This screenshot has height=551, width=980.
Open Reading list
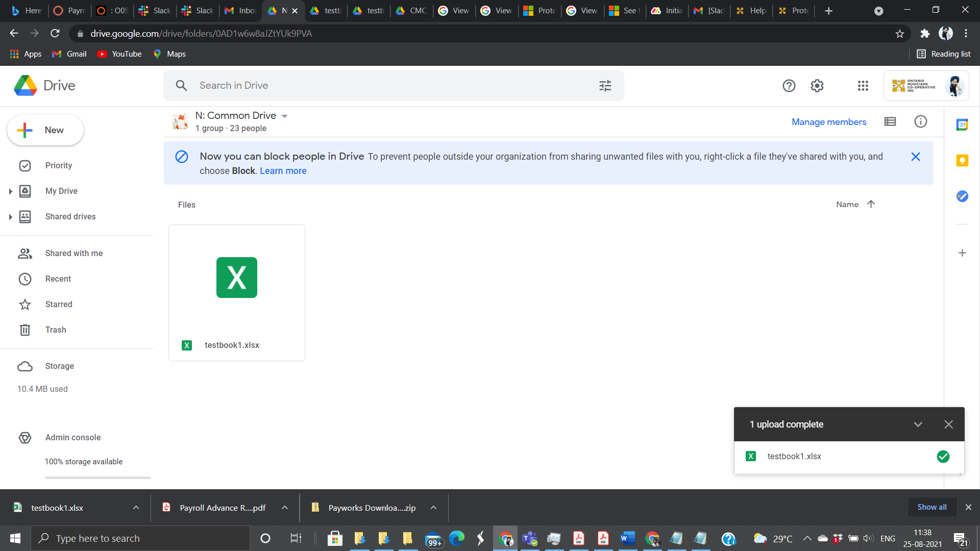(944, 54)
